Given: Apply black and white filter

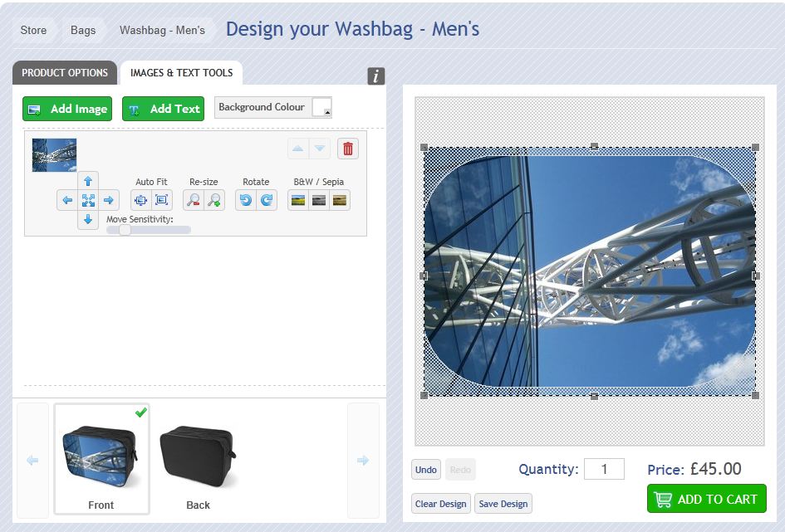Looking at the screenshot, I should point(319,201).
